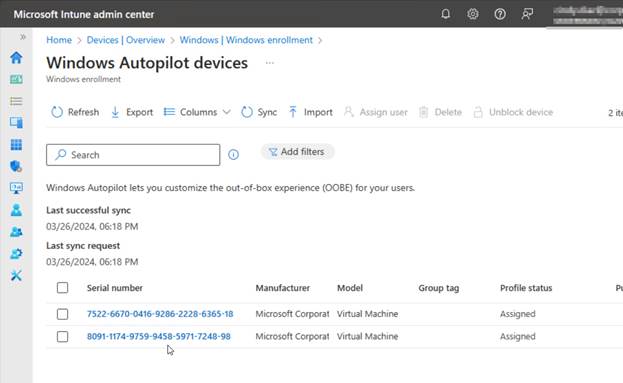
Task: Refresh the Autopilot devices list
Action: (75, 112)
